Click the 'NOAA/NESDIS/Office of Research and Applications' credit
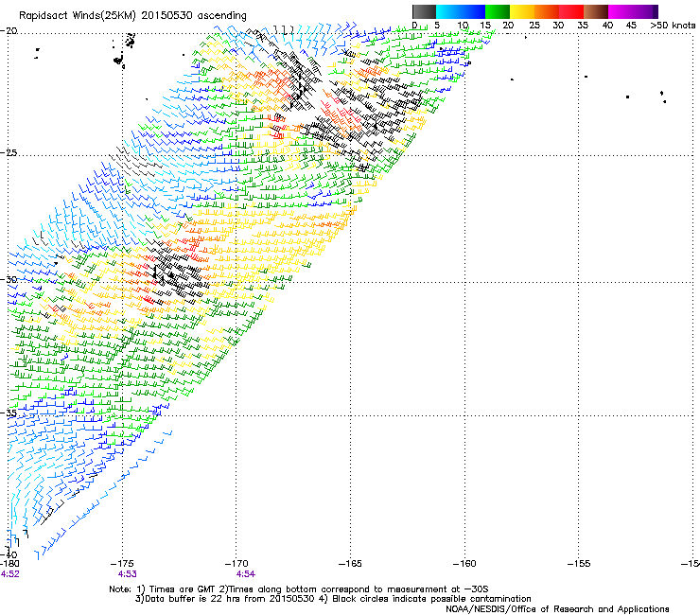 [557, 609]
